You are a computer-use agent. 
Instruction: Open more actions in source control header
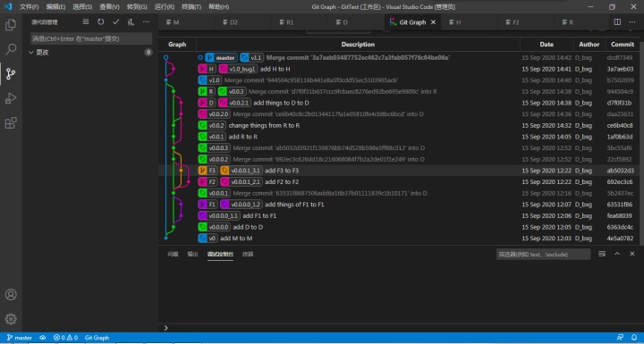coord(146,21)
